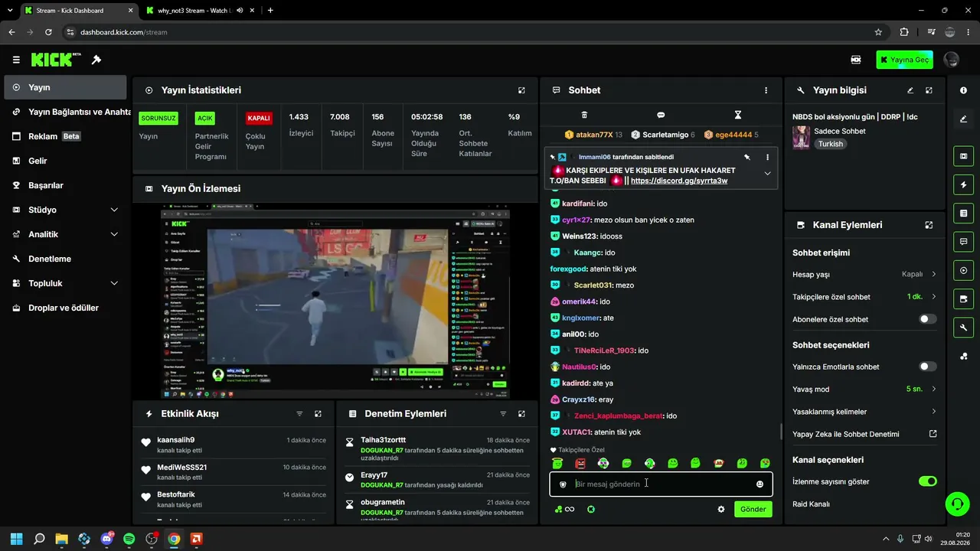Viewport: 980px width, 551px height.
Task: Open the hamburger sidebar menu
Action: 16,60
